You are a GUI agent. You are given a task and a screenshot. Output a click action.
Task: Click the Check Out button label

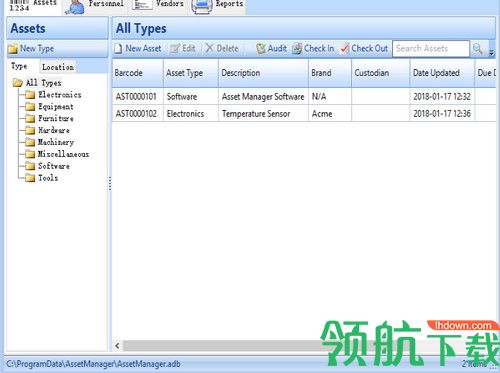tap(370, 49)
